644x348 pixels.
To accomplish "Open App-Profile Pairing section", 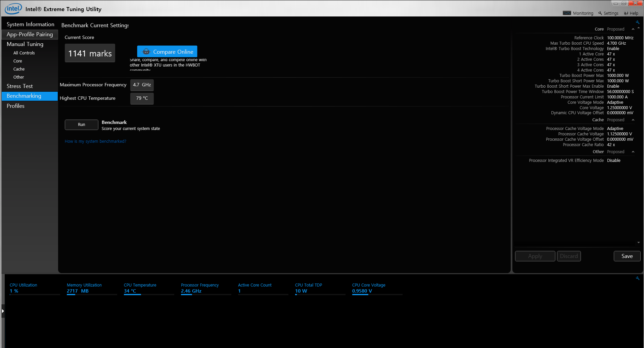I will [x=30, y=34].
